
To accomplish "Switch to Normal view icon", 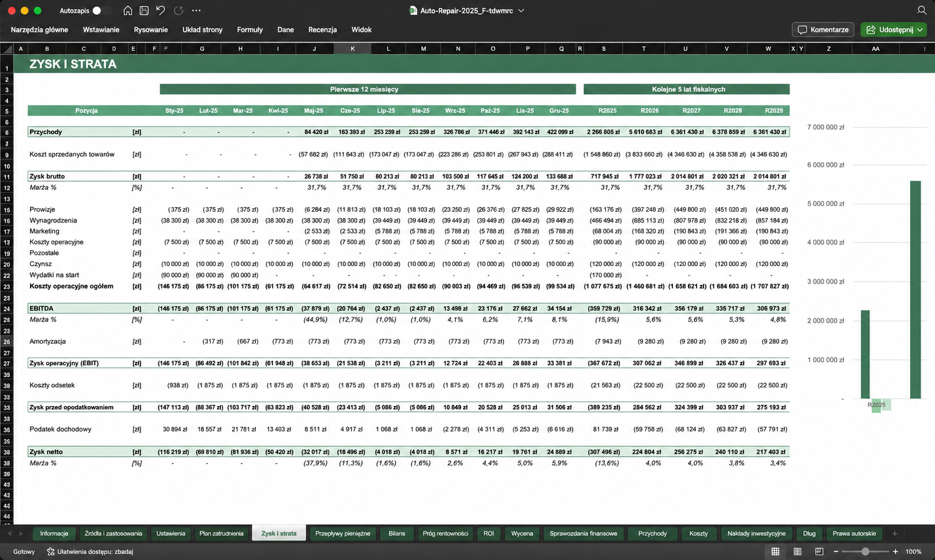I will (x=775, y=552).
